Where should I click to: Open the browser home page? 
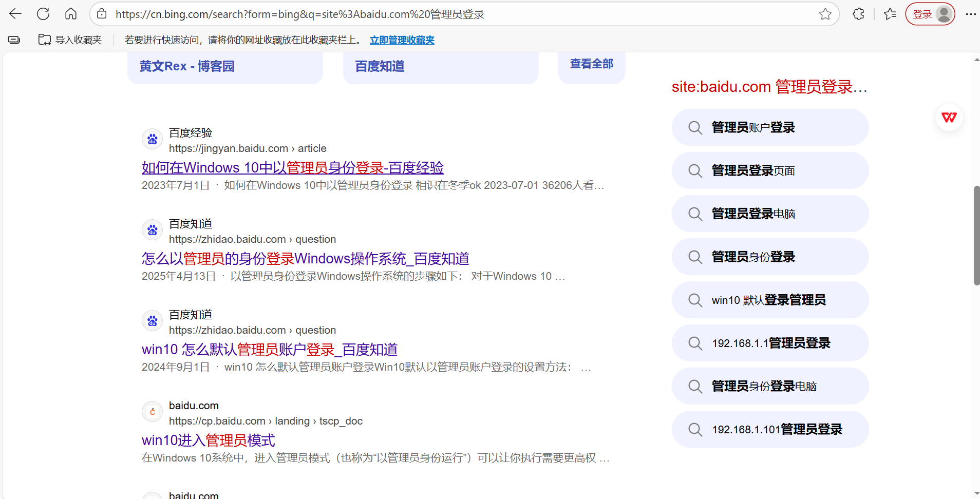[x=71, y=14]
